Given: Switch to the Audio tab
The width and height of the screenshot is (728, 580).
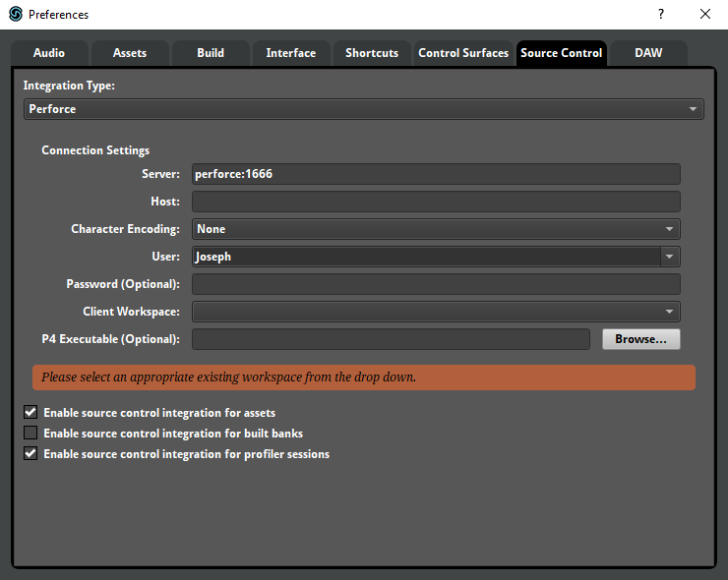Looking at the screenshot, I should point(49,53).
